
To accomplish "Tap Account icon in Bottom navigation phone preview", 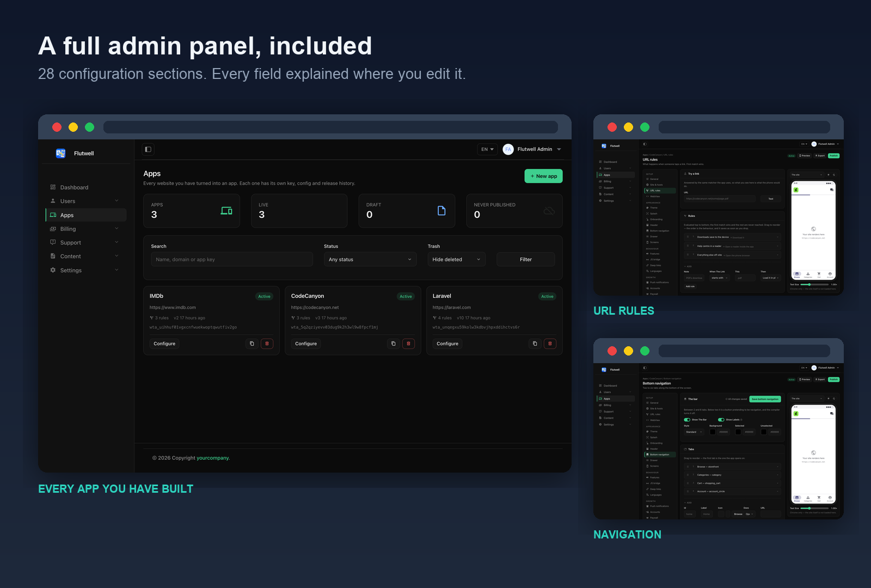I will click(830, 498).
